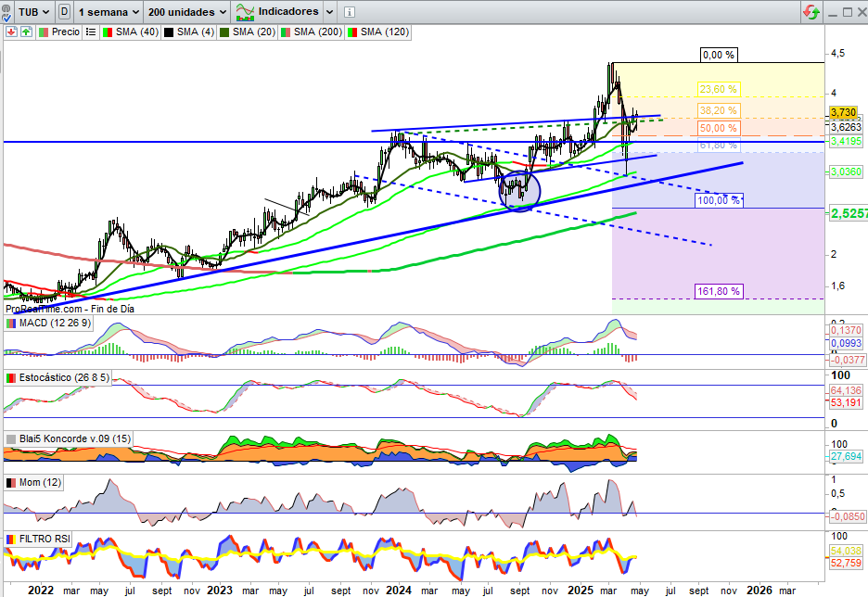Click the Indicadores chart icon
Screen dimensions: 868x597
(x=245, y=12)
